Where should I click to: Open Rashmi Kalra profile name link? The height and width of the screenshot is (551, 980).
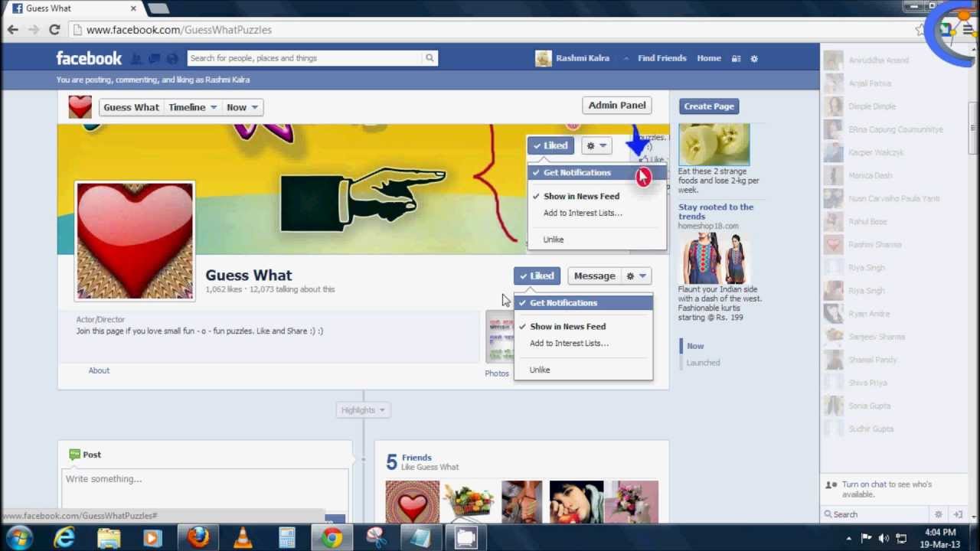coord(583,58)
